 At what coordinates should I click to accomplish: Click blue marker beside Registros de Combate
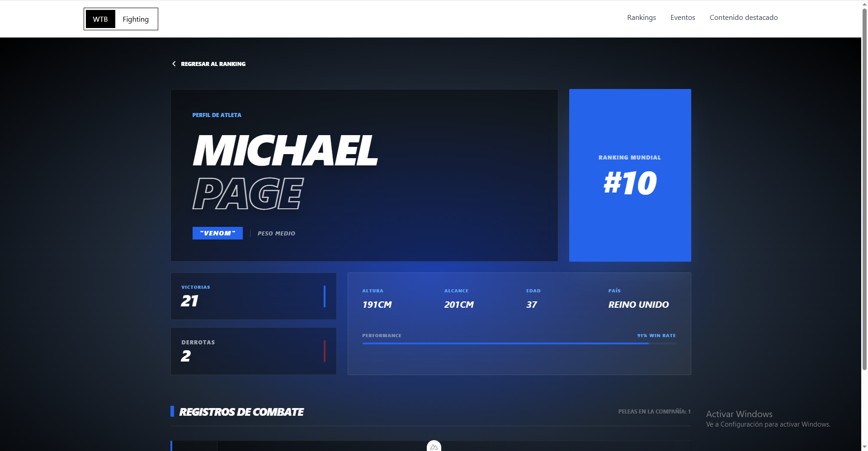point(172,411)
